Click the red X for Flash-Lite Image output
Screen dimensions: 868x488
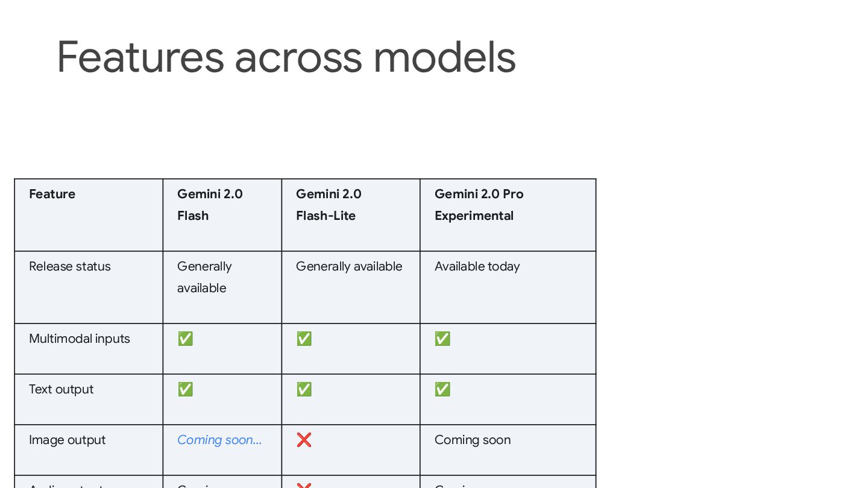click(304, 440)
